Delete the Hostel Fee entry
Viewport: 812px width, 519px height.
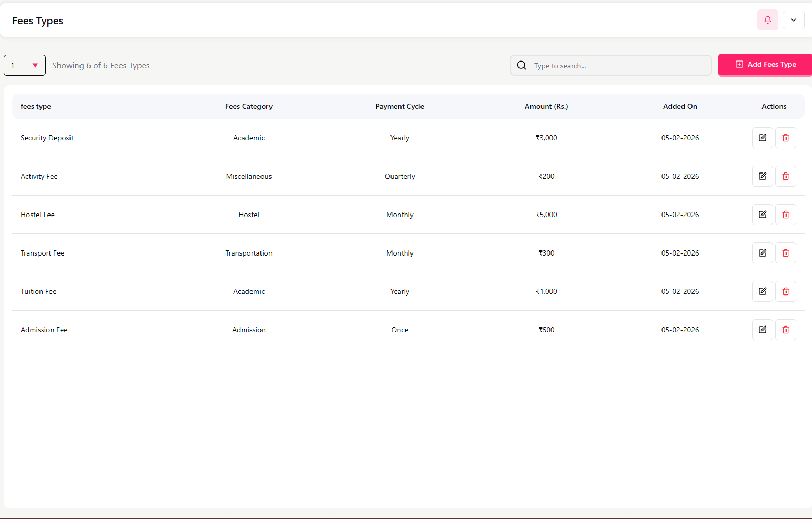tap(785, 215)
